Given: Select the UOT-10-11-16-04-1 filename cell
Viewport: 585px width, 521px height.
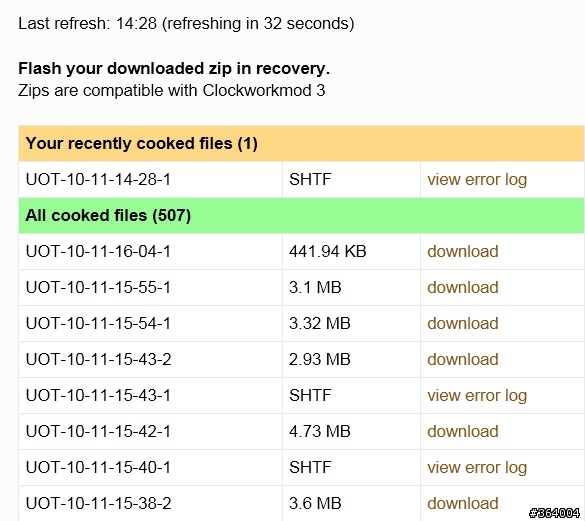Looking at the screenshot, I should coord(150,252).
